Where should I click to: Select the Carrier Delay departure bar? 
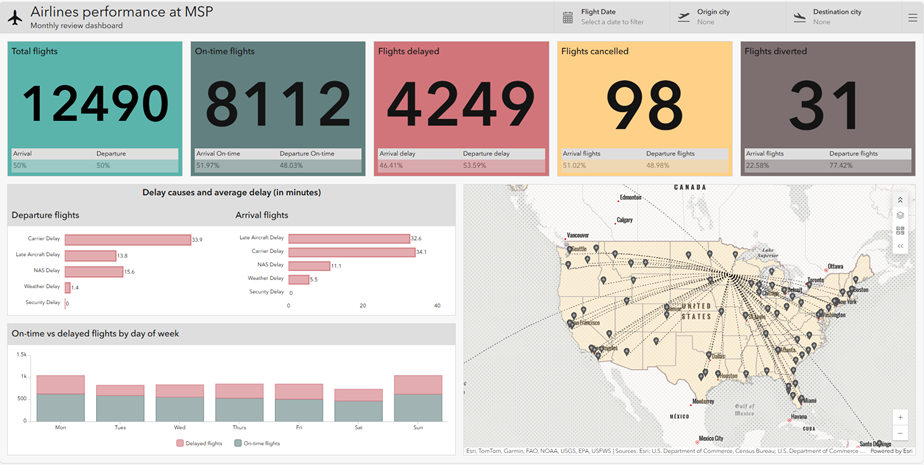coord(128,240)
